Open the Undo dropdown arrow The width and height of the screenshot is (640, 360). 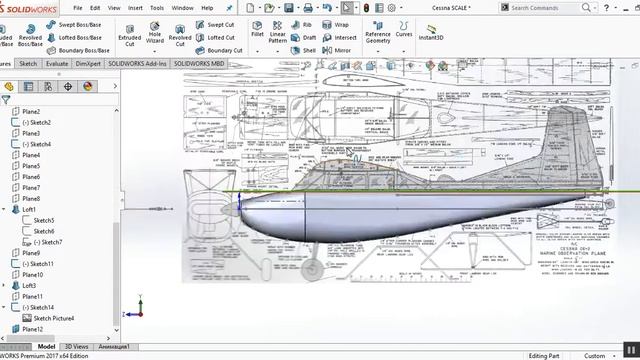336,8
